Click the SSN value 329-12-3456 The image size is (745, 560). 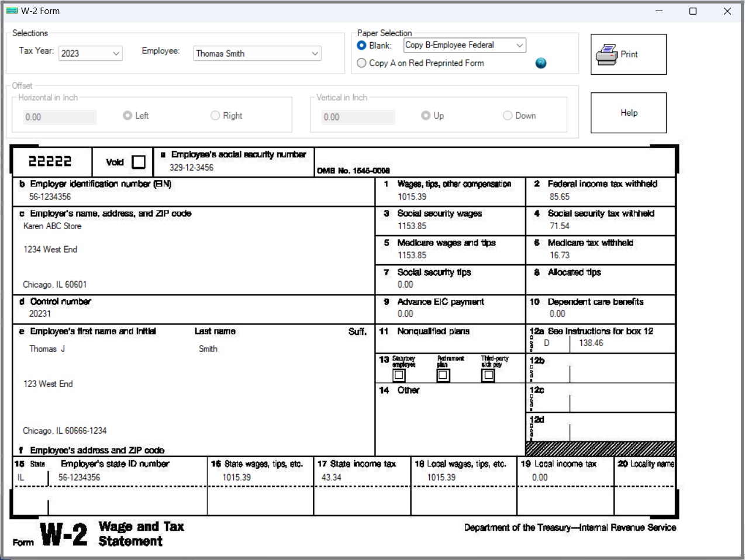point(191,167)
